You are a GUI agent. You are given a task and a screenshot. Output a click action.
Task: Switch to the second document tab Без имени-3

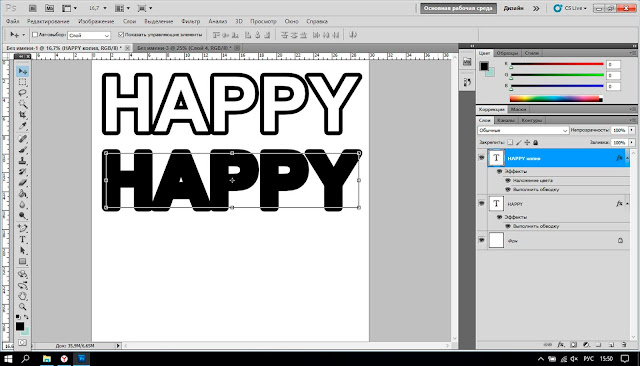(x=184, y=48)
